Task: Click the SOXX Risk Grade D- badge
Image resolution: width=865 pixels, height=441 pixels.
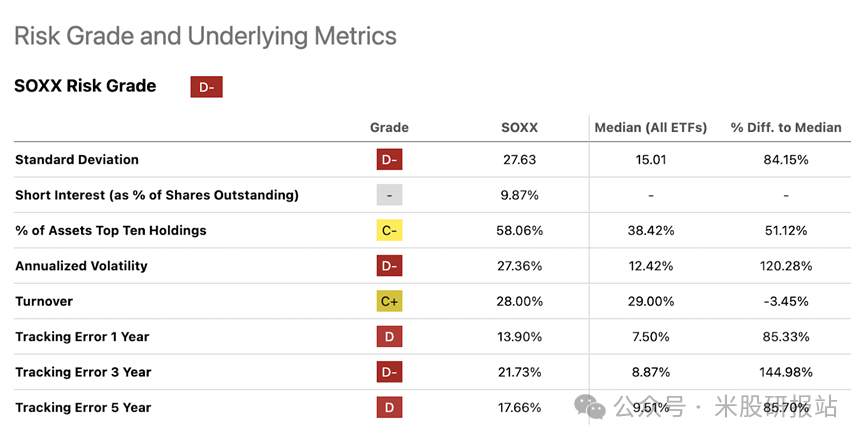Action: [206, 87]
